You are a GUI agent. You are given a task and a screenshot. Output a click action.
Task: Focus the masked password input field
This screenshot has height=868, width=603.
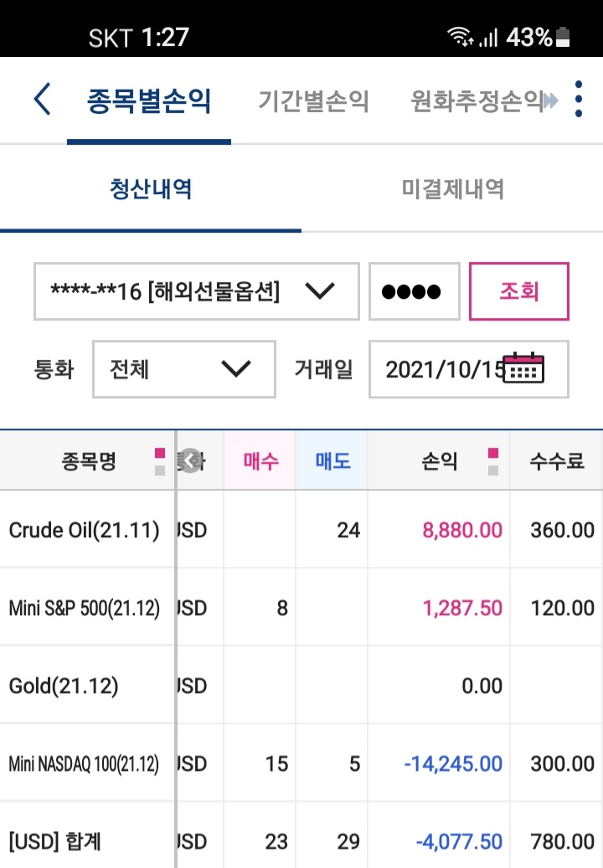(415, 291)
